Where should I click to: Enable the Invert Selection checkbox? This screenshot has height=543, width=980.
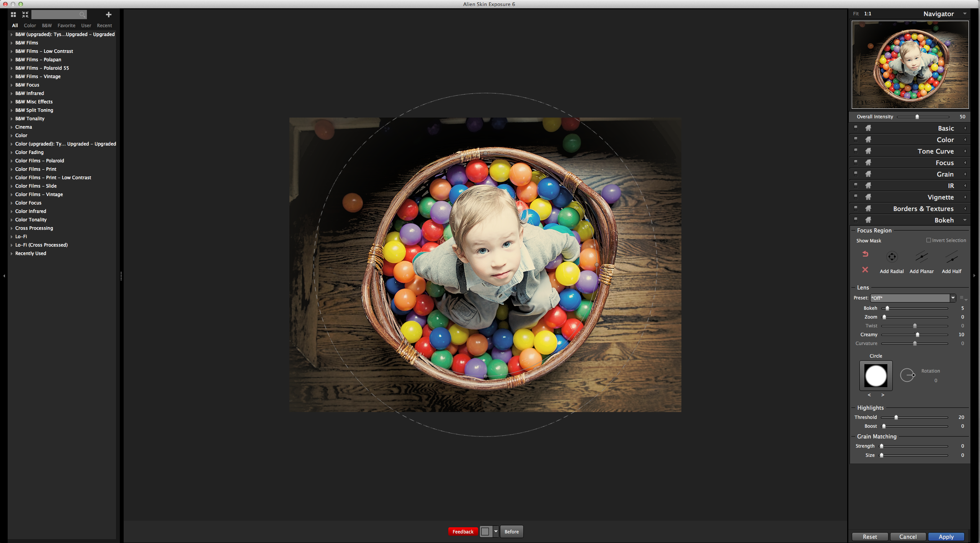[x=929, y=240]
